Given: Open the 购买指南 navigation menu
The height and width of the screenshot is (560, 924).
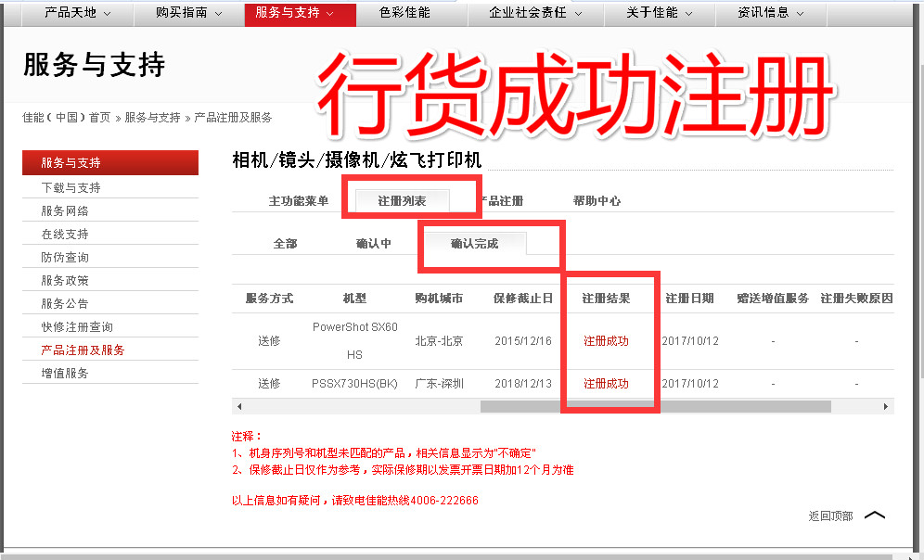Looking at the screenshot, I should click(x=188, y=13).
